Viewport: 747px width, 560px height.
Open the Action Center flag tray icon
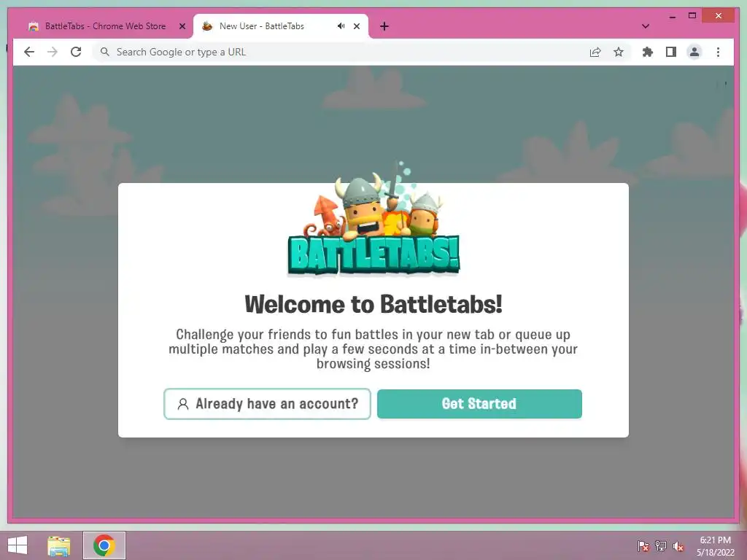point(643,546)
